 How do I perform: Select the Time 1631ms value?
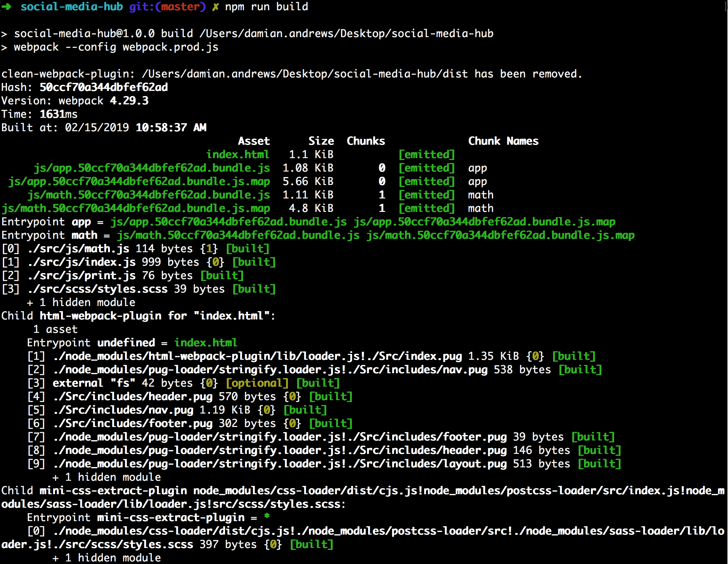[58, 114]
